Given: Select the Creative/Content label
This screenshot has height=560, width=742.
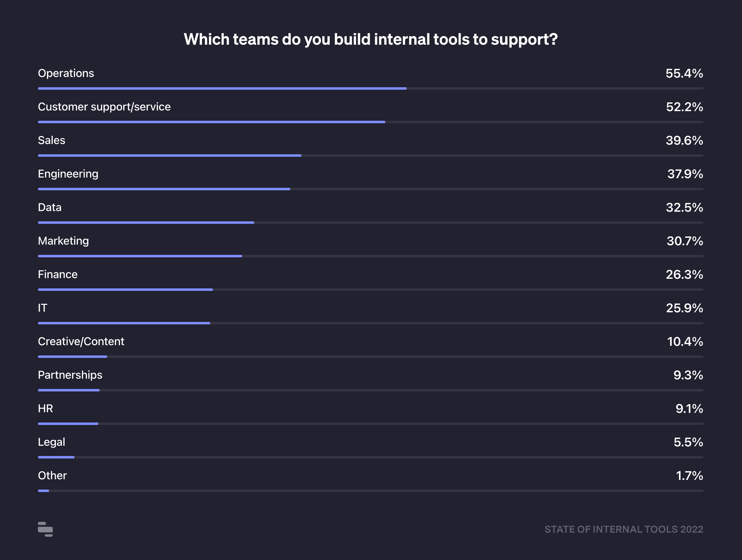Looking at the screenshot, I should 81,341.
